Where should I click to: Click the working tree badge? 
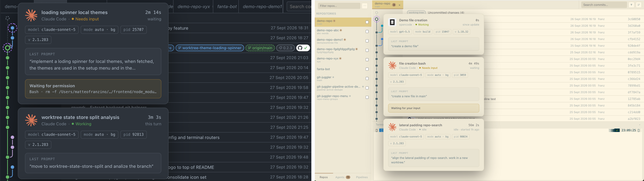click(x=416, y=12)
